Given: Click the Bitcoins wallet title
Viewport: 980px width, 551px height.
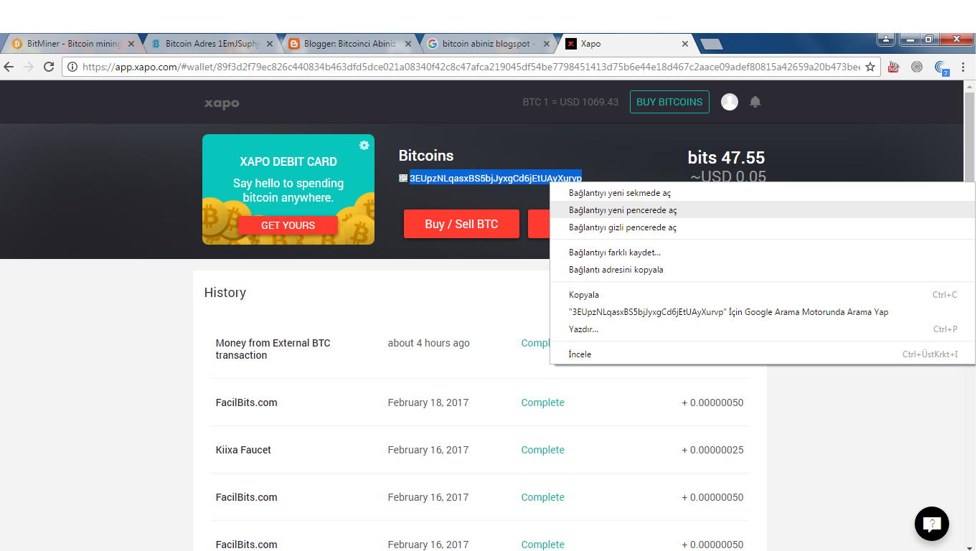Looking at the screenshot, I should click(426, 156).
